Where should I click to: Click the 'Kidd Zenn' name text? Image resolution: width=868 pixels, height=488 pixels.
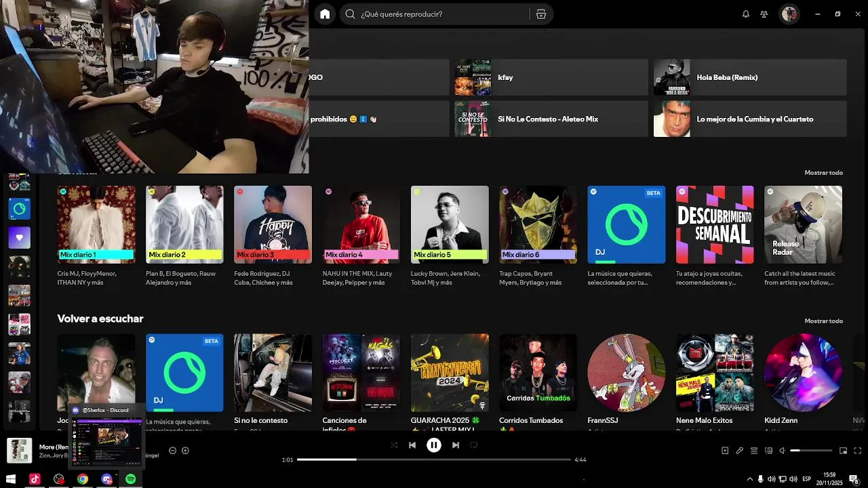pos(781,420)
